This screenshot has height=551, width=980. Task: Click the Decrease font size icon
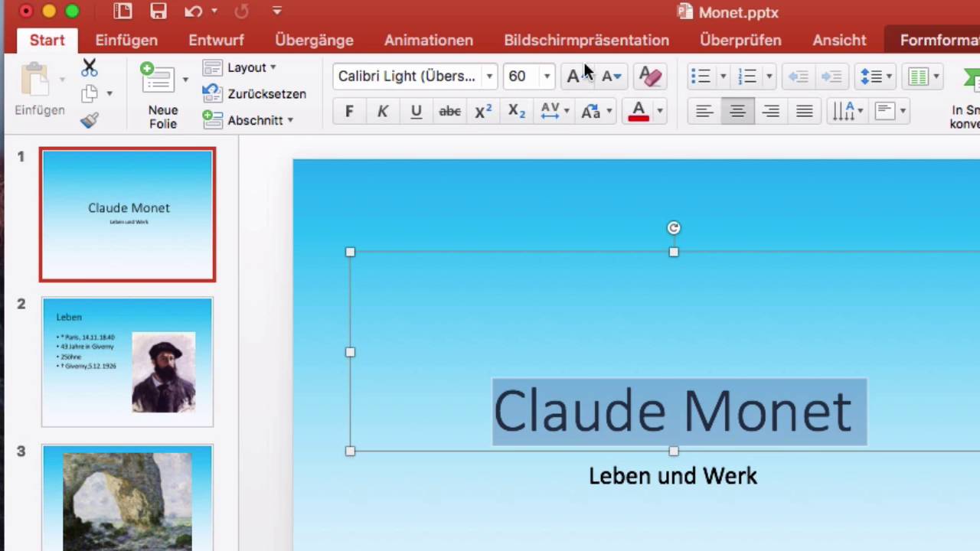click(611, 76)
